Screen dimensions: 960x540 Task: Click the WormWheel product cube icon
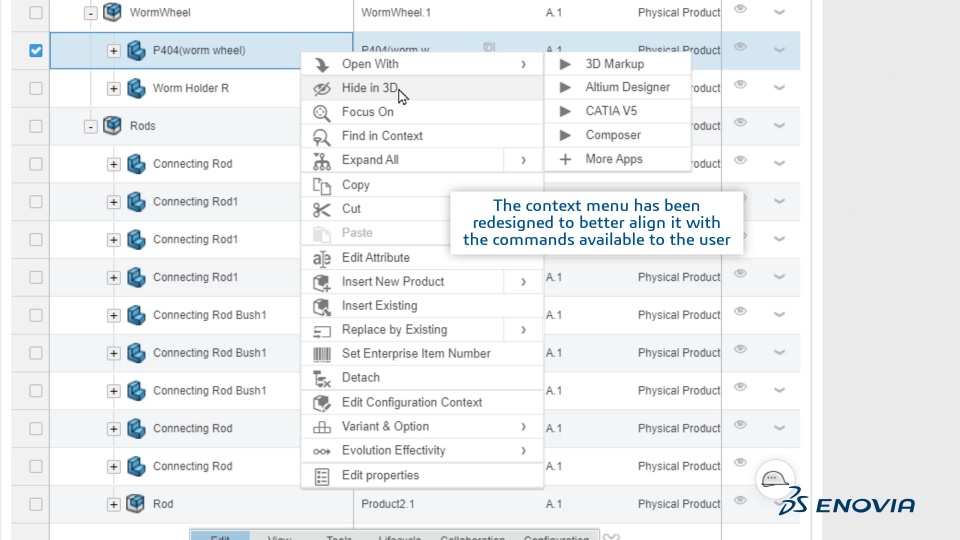(113, 13)
